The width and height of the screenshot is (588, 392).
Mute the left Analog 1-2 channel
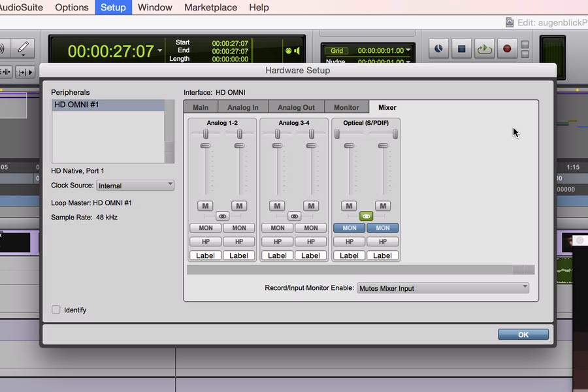click(x=205, y=206)
